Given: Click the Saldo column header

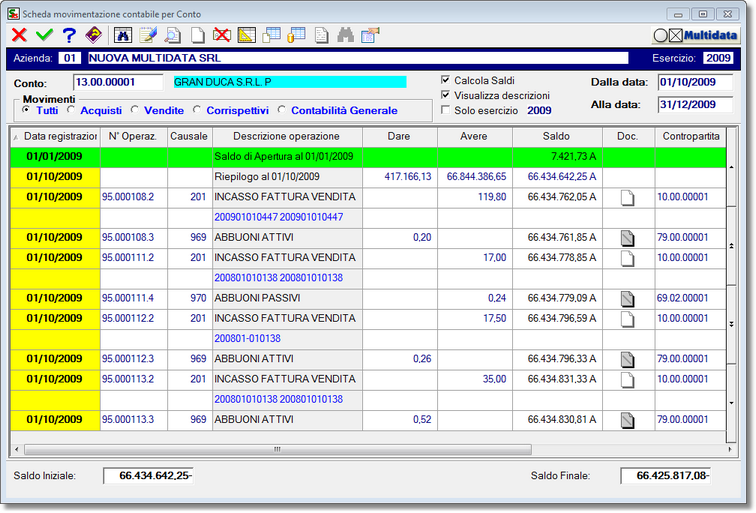Looking at the screenshot, I should [557, 136].
